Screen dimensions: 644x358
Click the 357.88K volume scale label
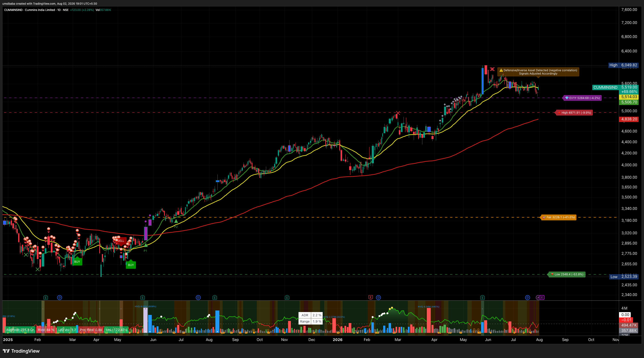pyautogui.click(x=629, y=331)
